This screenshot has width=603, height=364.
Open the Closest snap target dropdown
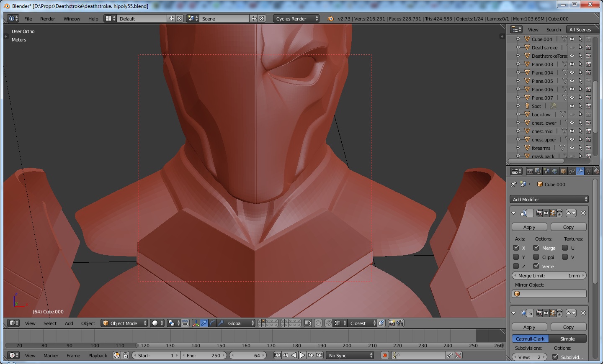point(362,323)
